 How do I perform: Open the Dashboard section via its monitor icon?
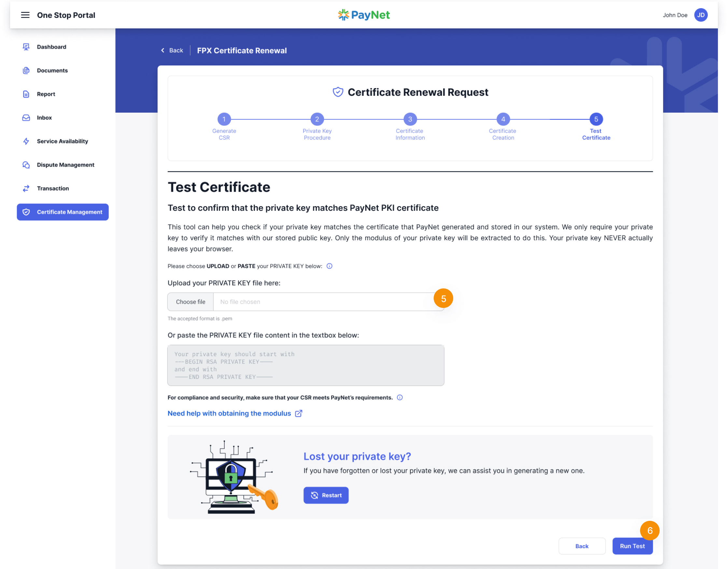pyautogui.click(x=26, y=47)
